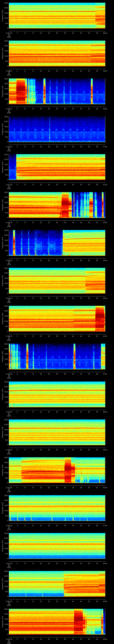
Task: Click the spectrogram panel starting at 10:51:00
Action: pyautogui.click(x=57, y=546)
